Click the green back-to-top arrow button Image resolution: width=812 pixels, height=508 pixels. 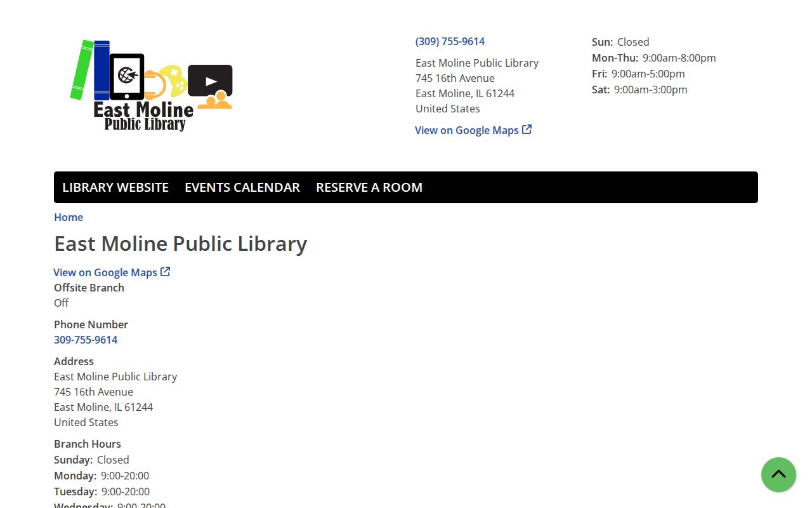click(778, 474)
